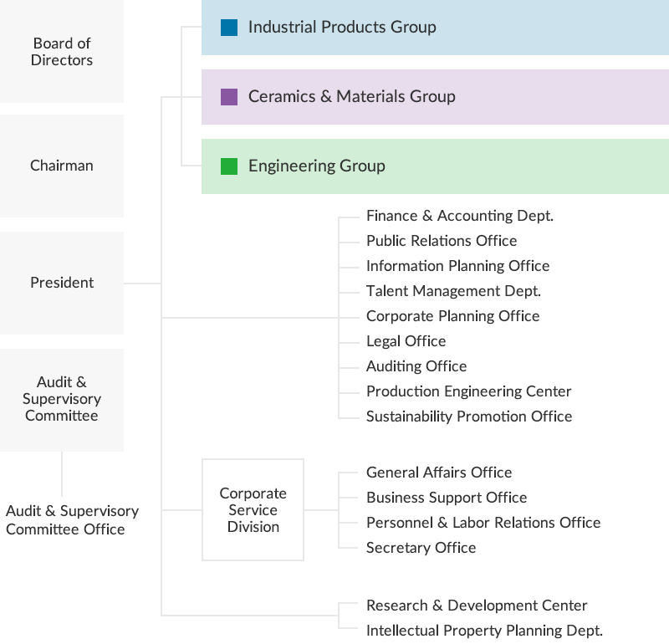Image resolution: width=669 pixels, height=644 pixels.
Task: Click the Intellectual Property Planning Dept. link
Action: tap(485, 631)
